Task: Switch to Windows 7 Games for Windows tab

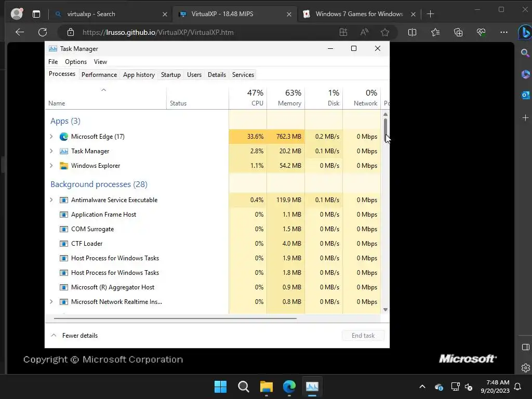Action: 359,14
